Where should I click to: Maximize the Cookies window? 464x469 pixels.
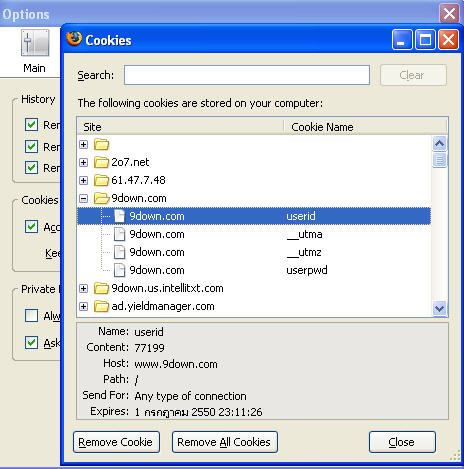[x=425, y=40]
